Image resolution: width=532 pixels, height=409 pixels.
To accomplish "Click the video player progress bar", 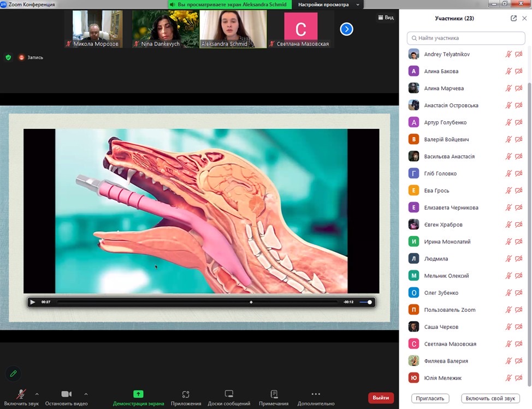I will pos(197,302).
